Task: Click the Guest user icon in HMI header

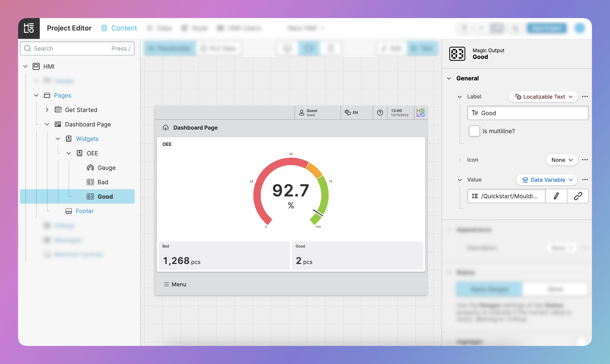Action: tap(302, 113)
